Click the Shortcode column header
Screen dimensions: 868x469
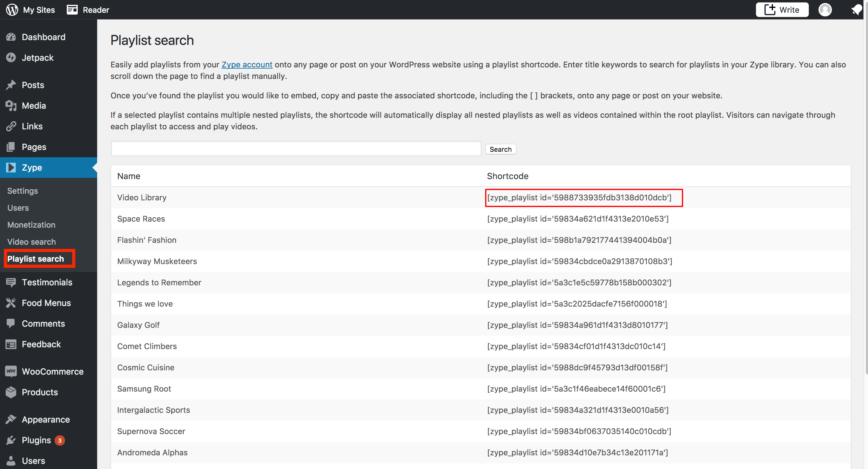(x=507, y=176)
